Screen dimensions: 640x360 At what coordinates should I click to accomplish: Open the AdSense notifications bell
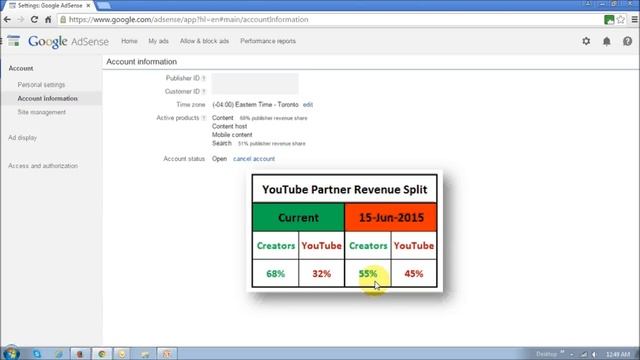[x=607, y=41]
